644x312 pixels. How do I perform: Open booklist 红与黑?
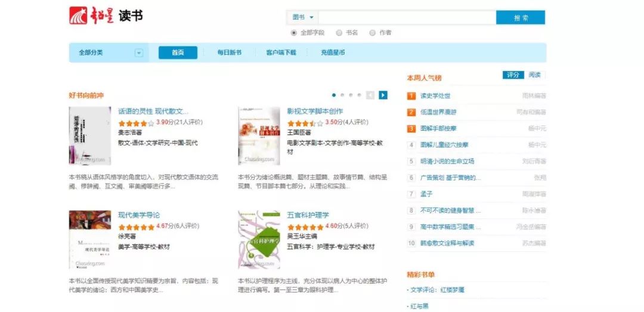click(x=419, y=306)
